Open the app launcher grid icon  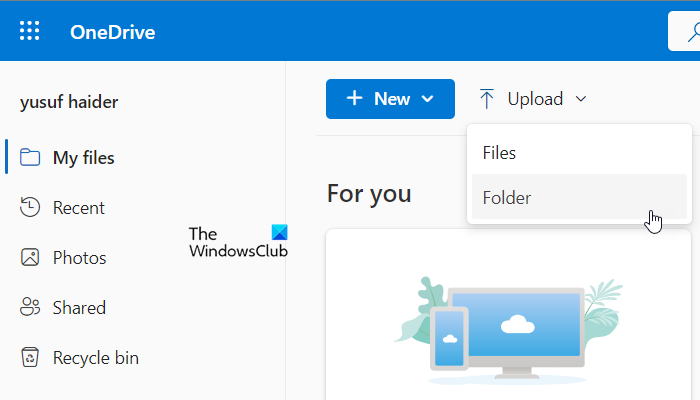(29, 31)
